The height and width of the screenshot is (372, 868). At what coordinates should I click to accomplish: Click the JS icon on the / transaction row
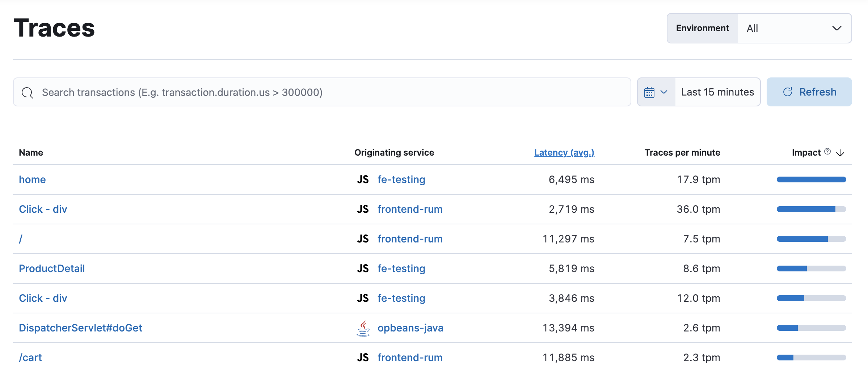[363, 238]
